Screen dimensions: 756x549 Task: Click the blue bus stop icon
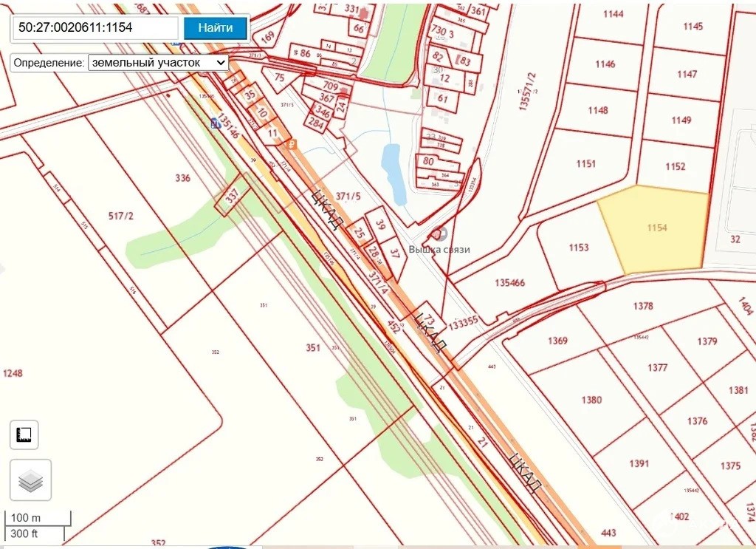click(216, 123)
